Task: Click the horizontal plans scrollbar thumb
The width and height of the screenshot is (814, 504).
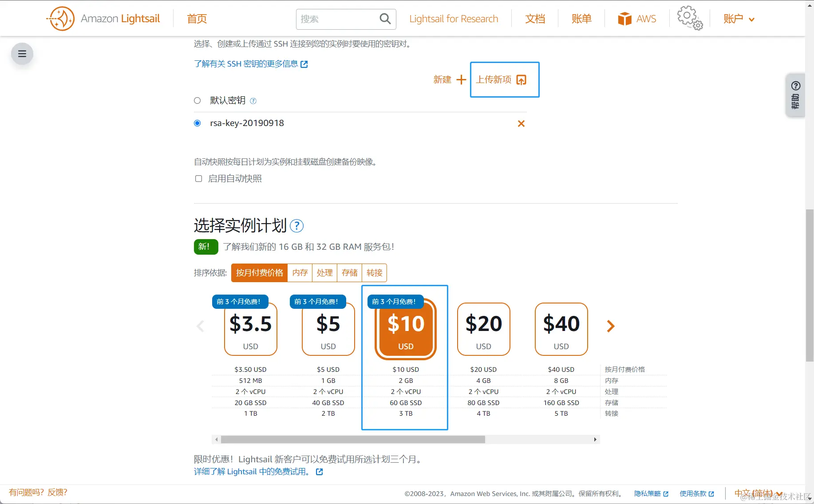Action: (x=353, y=439)
